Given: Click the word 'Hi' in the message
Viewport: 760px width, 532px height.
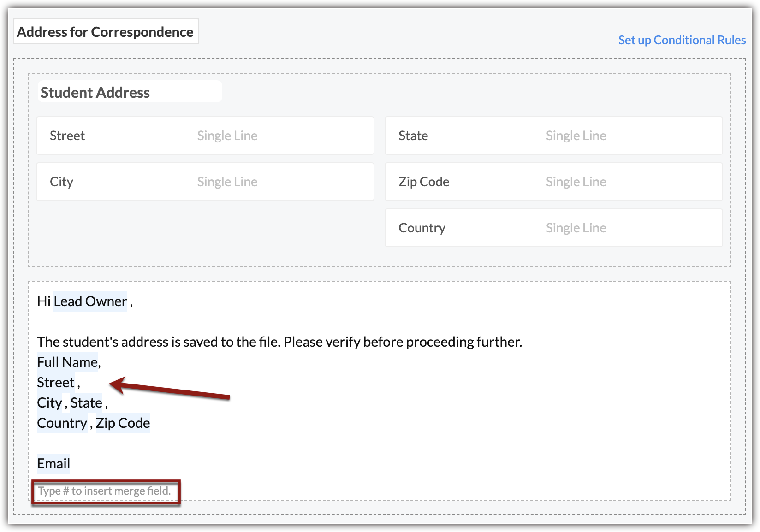Looking at the screenshot, I should (x=43, y=301).
